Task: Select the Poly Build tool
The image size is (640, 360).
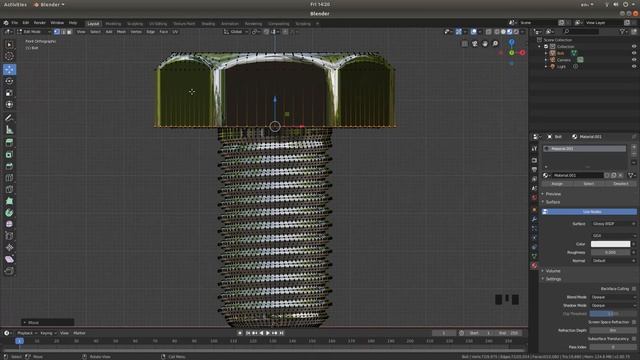Action: 9,201
